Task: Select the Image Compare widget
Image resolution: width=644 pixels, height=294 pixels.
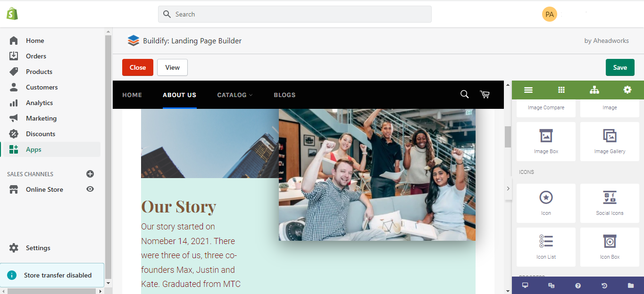Action: point(546,108)
